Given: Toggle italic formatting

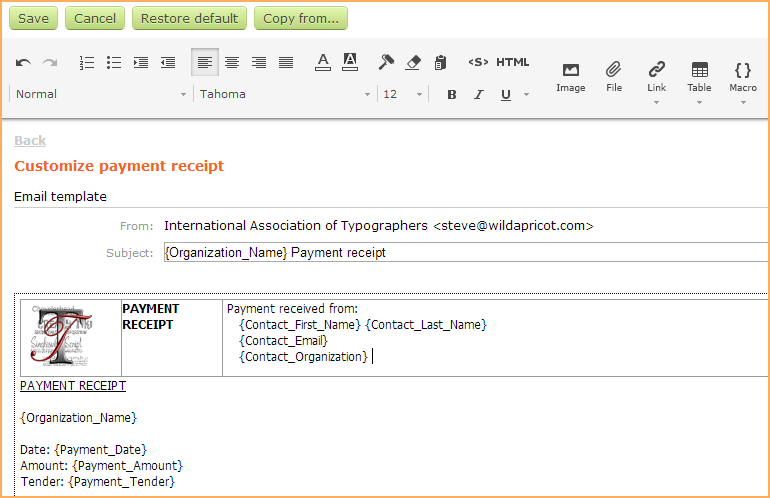Looking at the screenshot, I should pos(479,94).
